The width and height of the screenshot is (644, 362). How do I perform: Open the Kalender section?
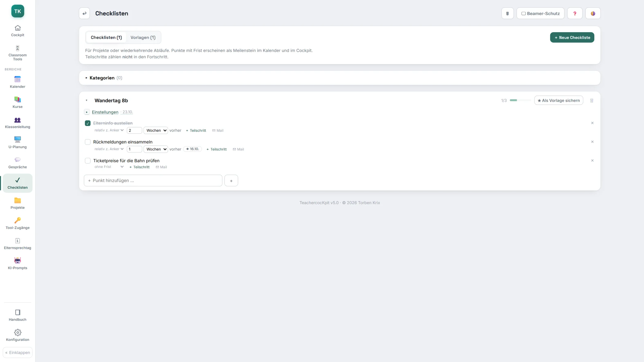click(x=17, y=82)
